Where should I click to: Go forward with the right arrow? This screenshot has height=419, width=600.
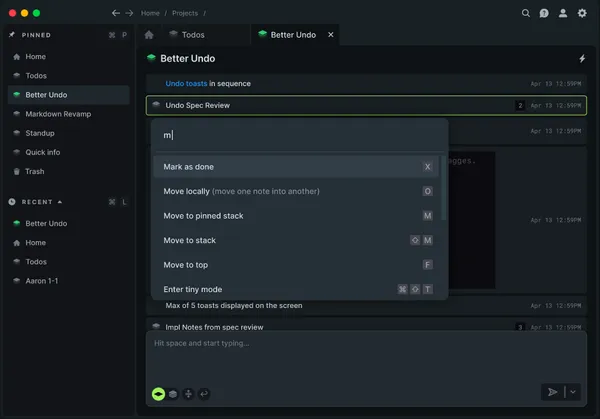coord(129,13)
